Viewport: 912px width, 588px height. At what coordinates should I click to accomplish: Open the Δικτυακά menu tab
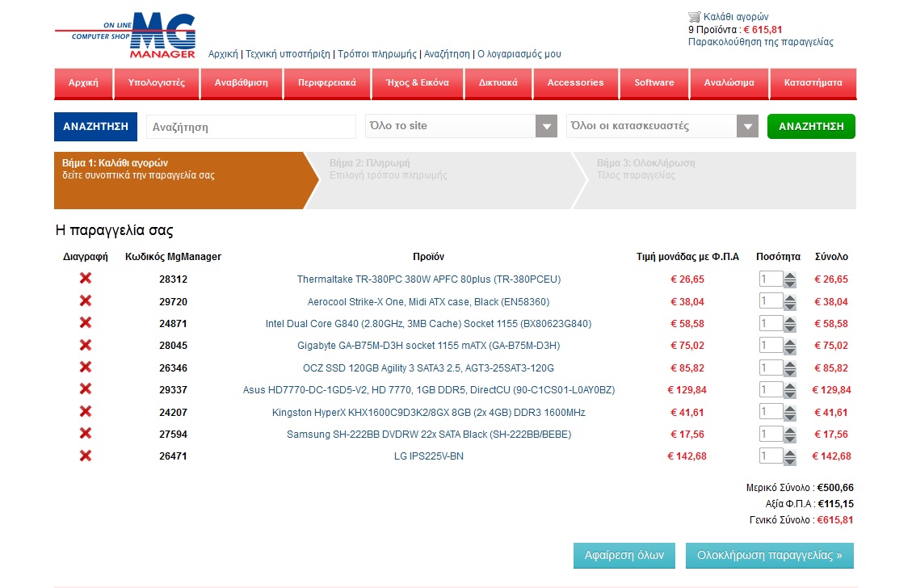(498, 83)
